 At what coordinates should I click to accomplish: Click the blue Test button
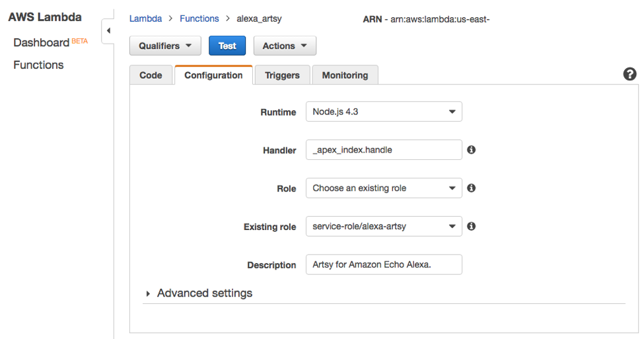(227, 46)
